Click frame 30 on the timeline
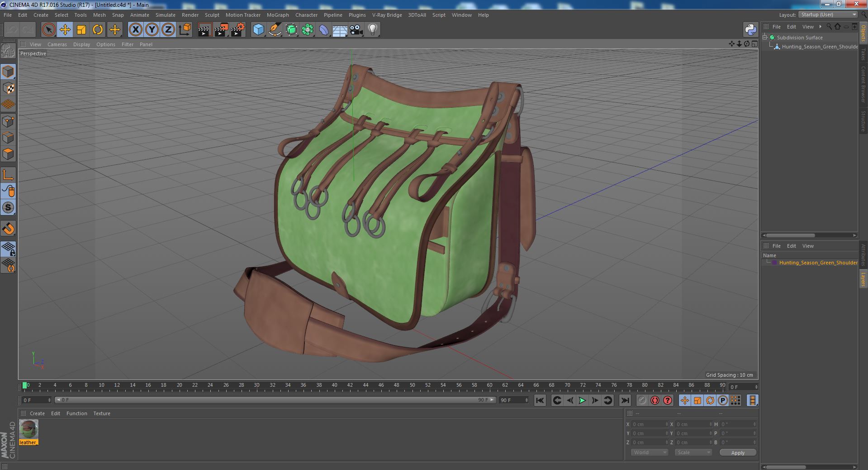 (x=256, y=385)
